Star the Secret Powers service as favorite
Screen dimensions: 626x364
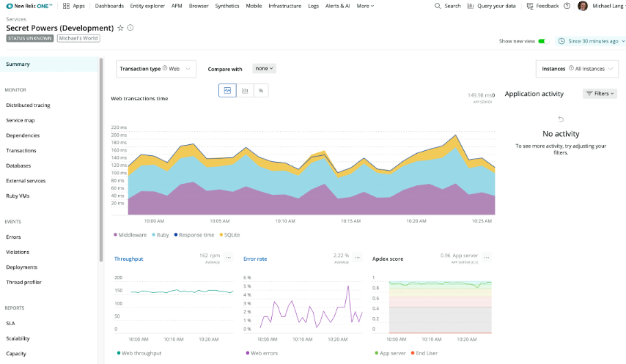tap(120, 28)
